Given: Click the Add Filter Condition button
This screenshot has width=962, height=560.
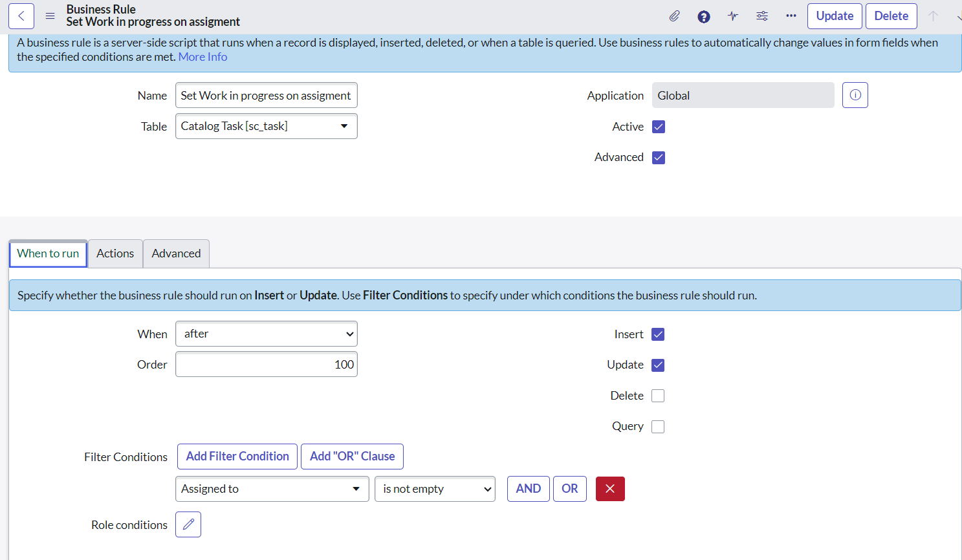Looking at the screenshot, I should click(237, 457).
